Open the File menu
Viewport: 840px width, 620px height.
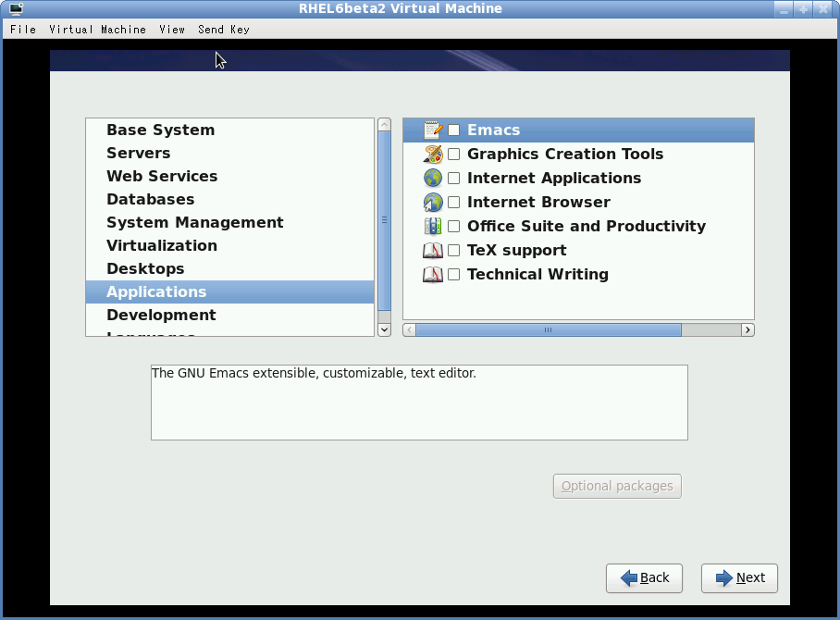tap(23, 30)
